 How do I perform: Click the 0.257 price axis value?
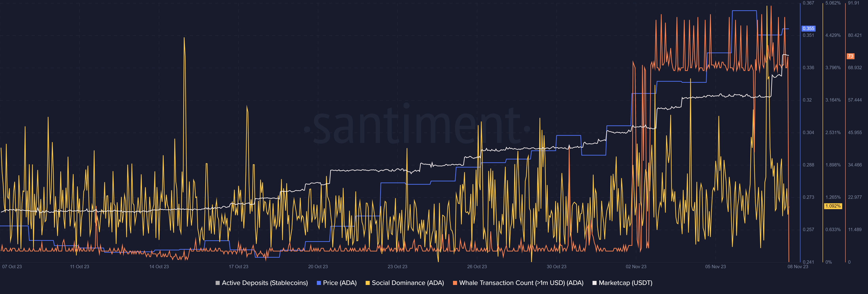coord(808,230)
